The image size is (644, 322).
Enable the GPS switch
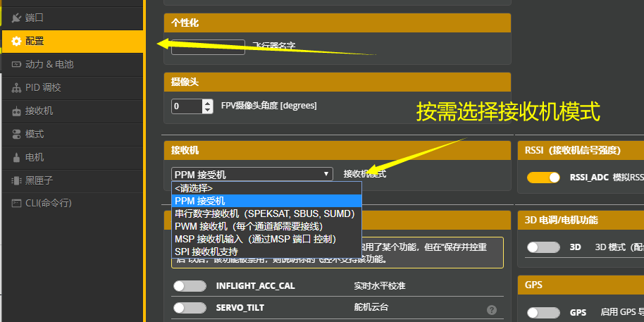[543, 313]
